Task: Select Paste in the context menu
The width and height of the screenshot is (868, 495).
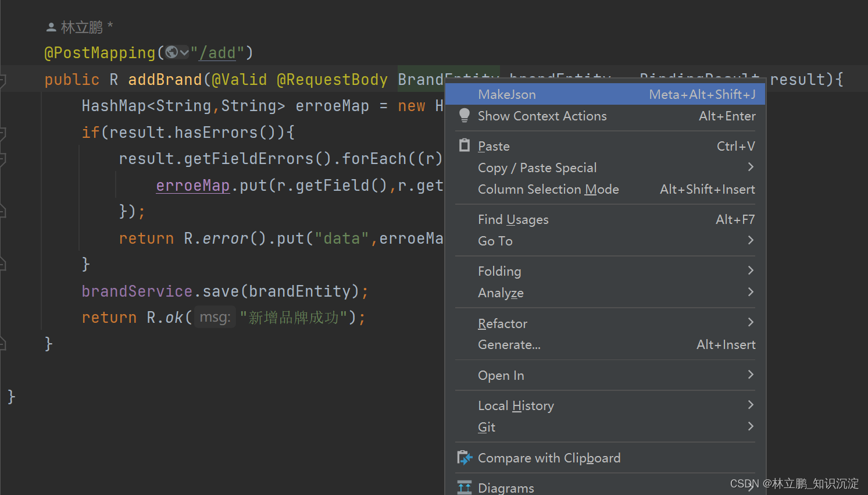Action: [x=605, y=146]
